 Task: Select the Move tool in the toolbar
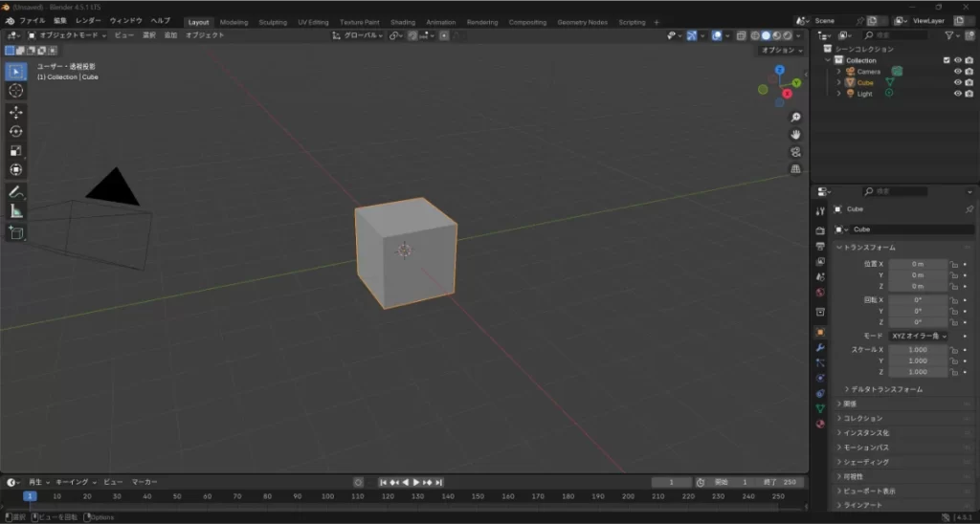pos(16,112)
